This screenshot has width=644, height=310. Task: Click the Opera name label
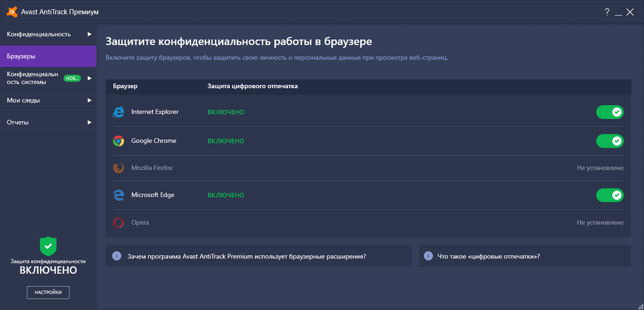pos(140,222)
